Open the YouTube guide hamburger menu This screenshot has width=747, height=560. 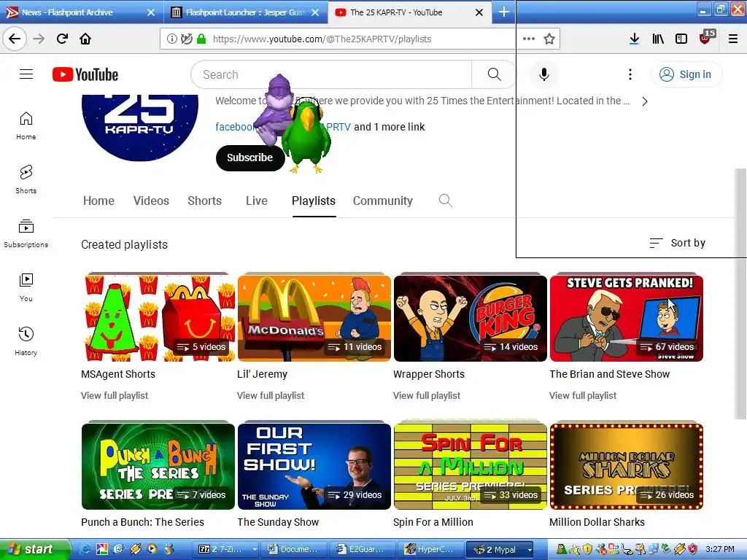point(26,74)
